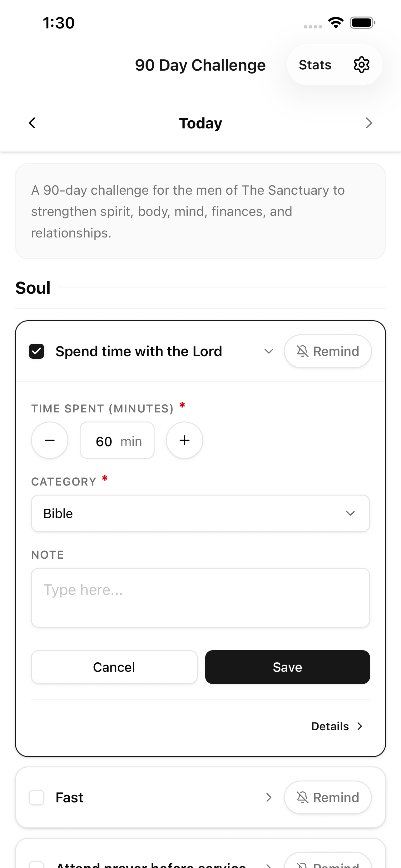401x868 pixels.
Task: Expand the Fast task chevron
Action: coord(269,797)
